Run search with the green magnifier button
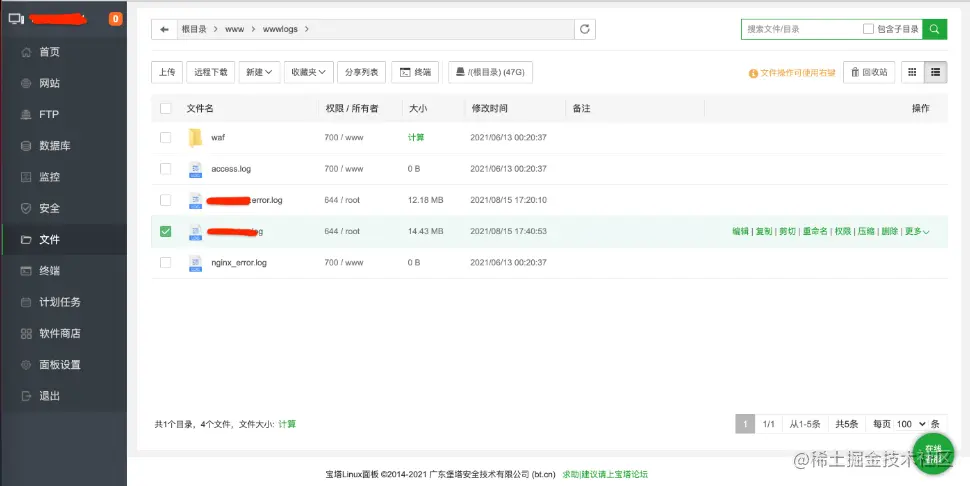The width and height of the screenshot is (970, 486). [934, 29]
